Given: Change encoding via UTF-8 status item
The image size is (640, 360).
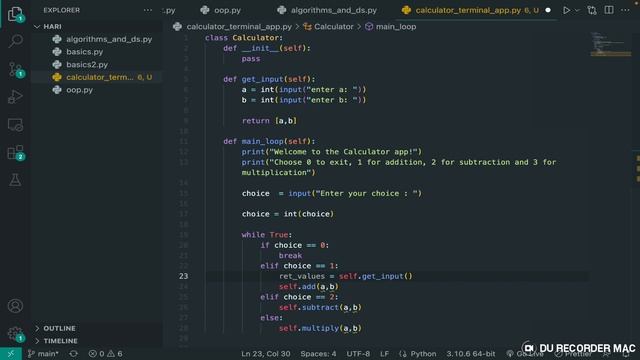Looking at the screenshot, I should pyautogui.click(x=358, y=353).
